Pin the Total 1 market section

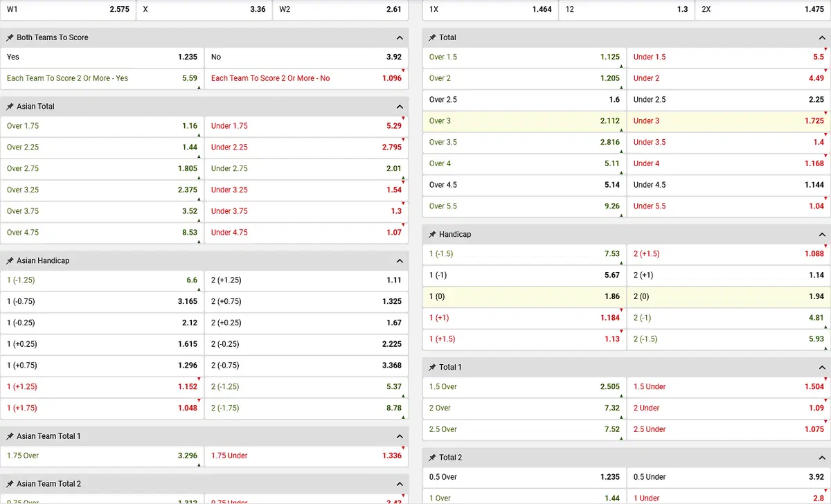click(x=433, y=367)
